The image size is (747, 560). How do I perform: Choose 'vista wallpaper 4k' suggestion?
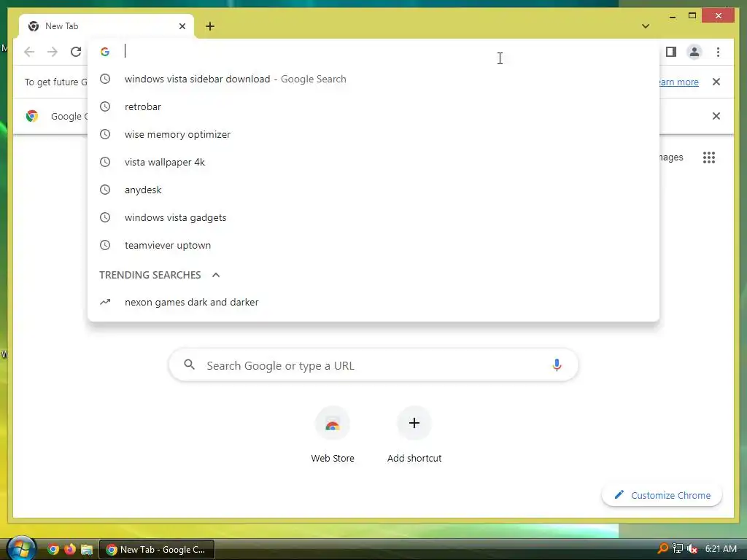pos(373,162)
